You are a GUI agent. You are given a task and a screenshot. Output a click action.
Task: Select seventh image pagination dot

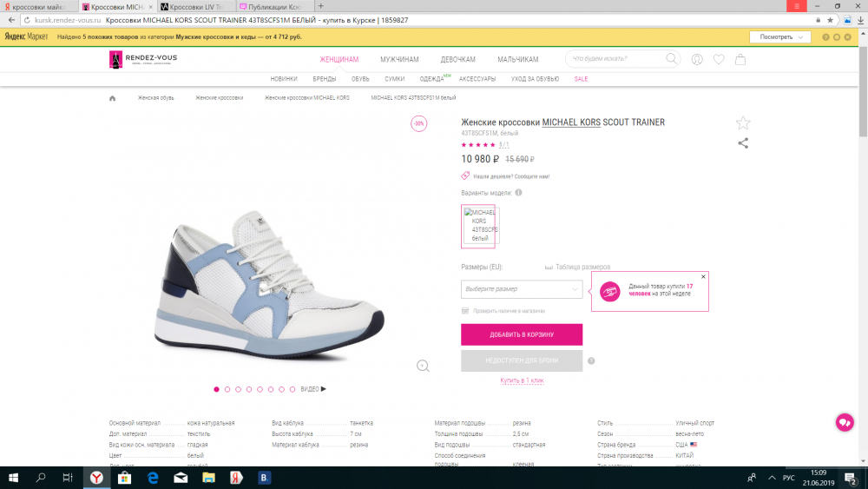[x=282, y=389]
